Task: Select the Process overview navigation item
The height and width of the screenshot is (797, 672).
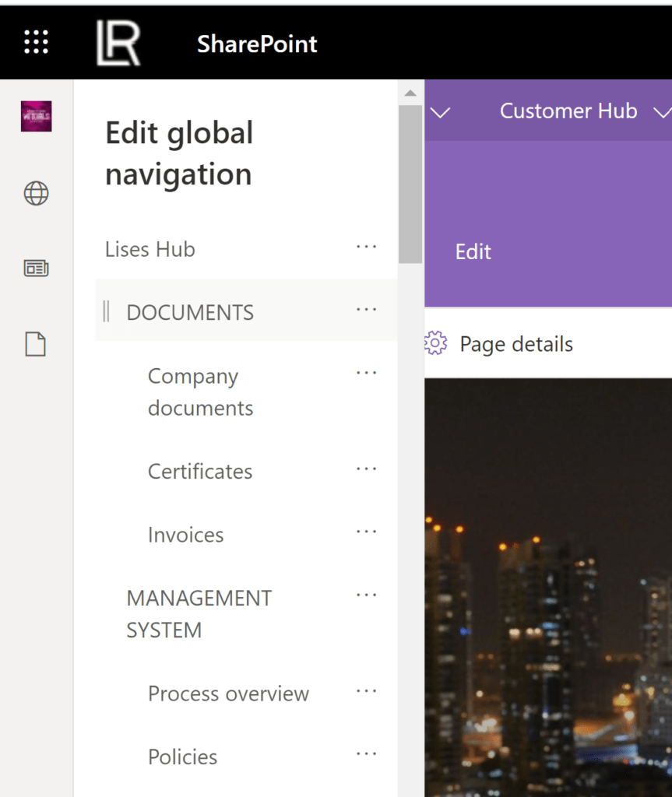Action: (228, 693)
